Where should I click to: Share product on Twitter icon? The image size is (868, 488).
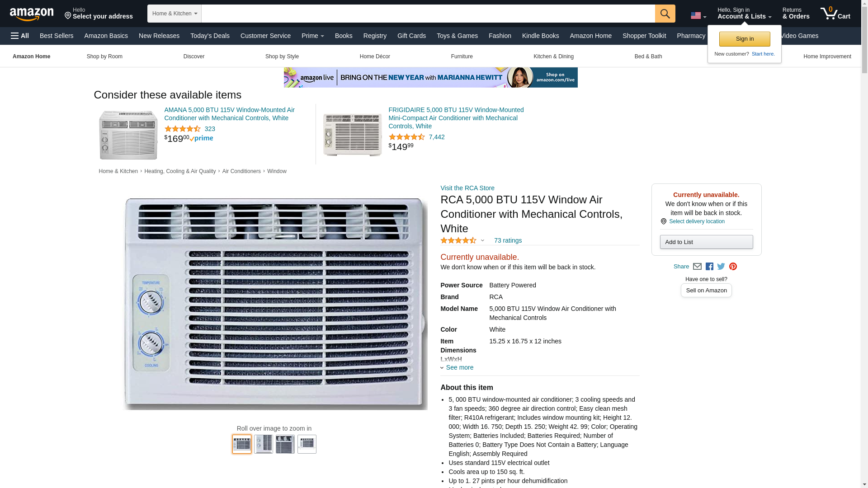(x=721, y=267)
